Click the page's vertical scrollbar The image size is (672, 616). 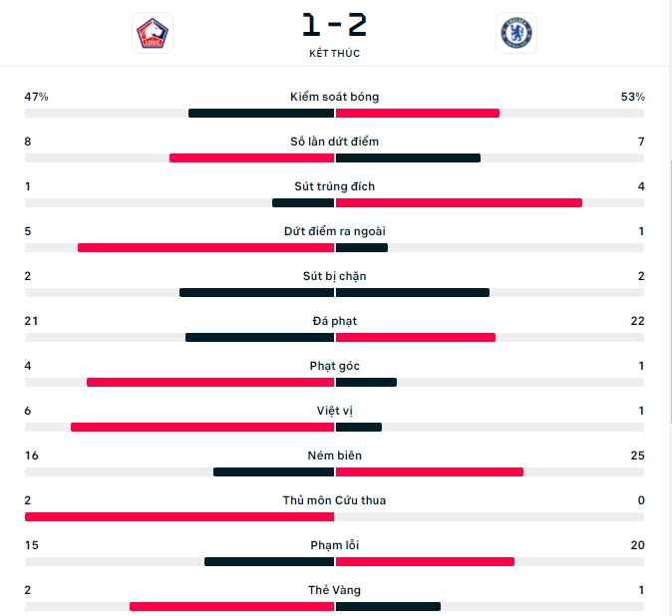click(x=670, y=291)
